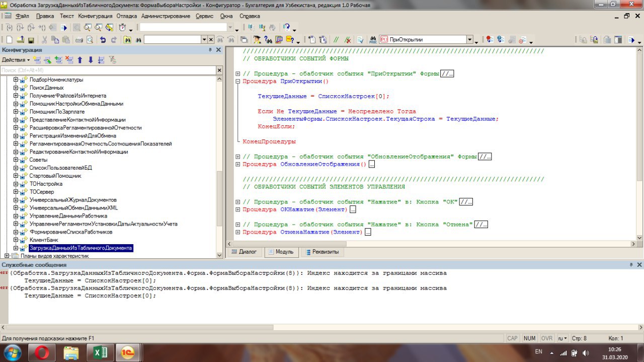Pin the Configuration panel
This screenshot has height=362, width=644.
click(210, 50)
